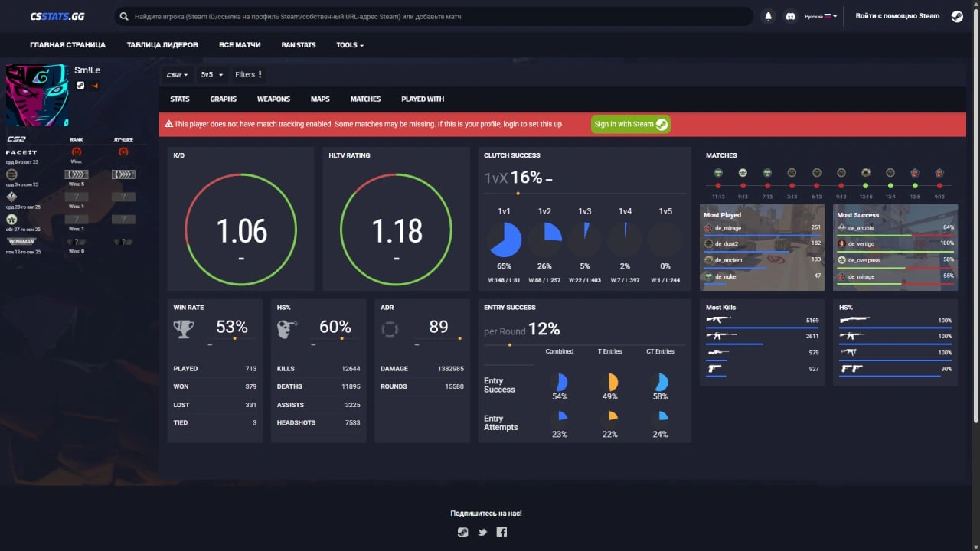Click the Facebook icon in the footer
The height and width of the screenshot is (551, 980).
(x=501, y=532)
